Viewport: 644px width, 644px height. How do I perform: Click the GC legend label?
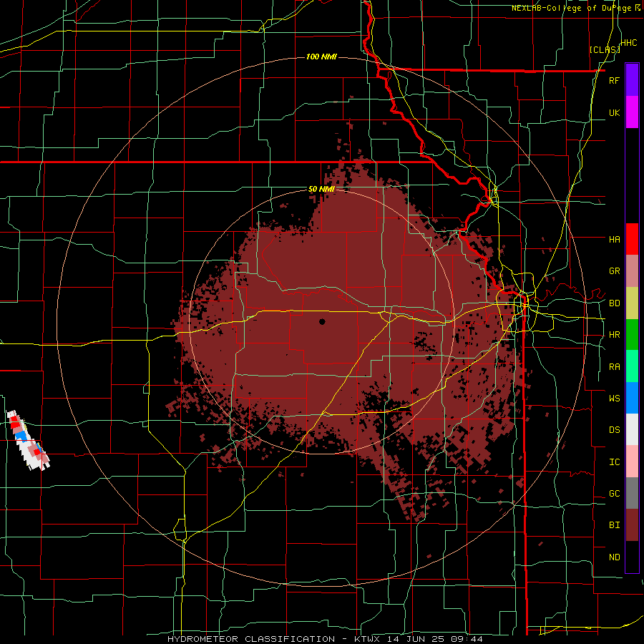point(614,494)
